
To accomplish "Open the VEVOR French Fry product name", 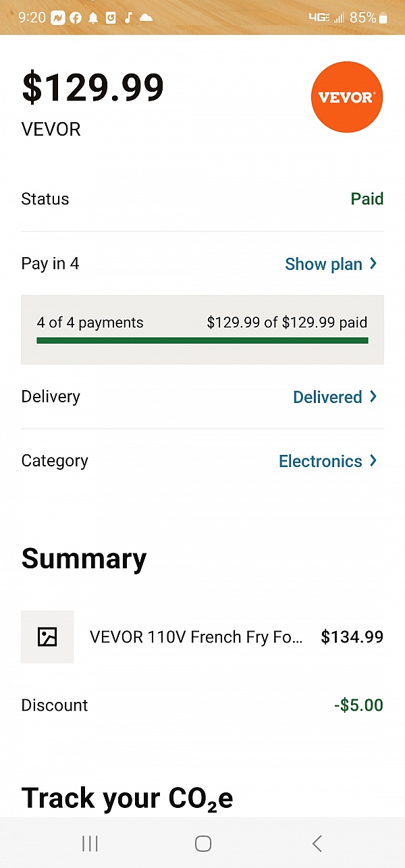I will [x=196, y=636].
